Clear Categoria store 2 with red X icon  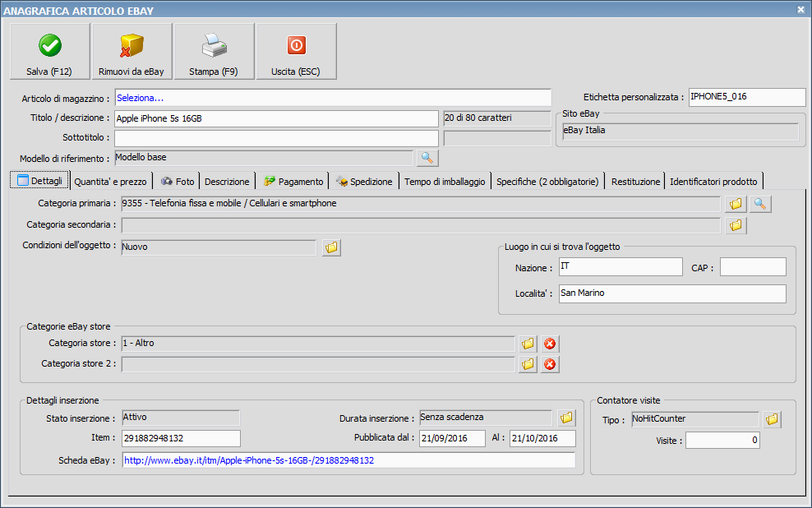550,364
